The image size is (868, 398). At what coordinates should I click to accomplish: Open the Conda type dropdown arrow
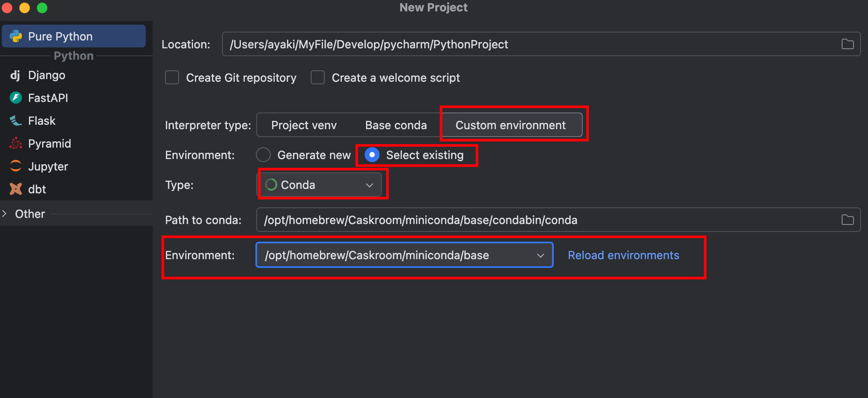click(369, 185)
